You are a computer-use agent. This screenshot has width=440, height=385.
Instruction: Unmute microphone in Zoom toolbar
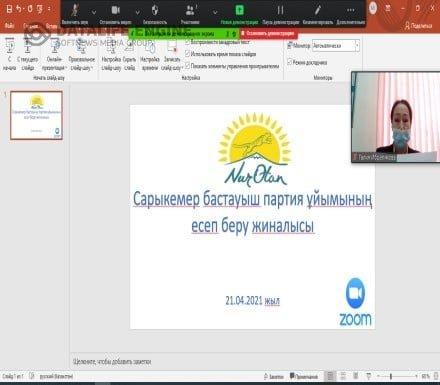[x=75, y=13]
